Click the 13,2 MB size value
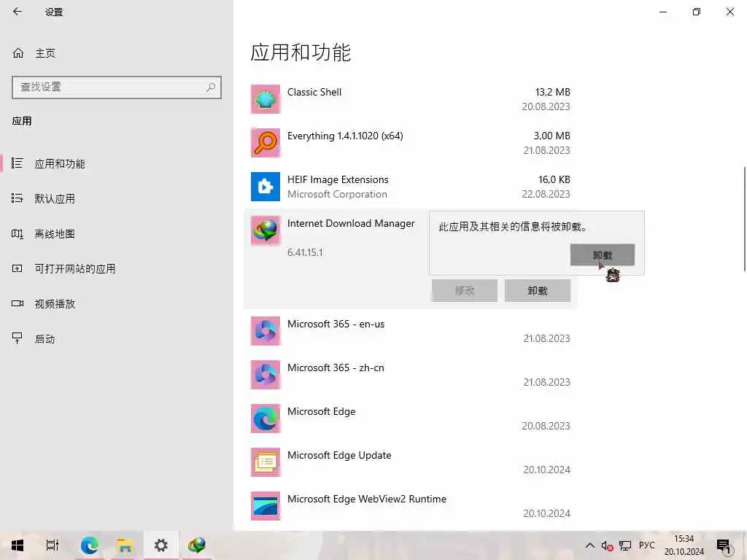This screenshot has width=747, height=560. pos(553,92)
